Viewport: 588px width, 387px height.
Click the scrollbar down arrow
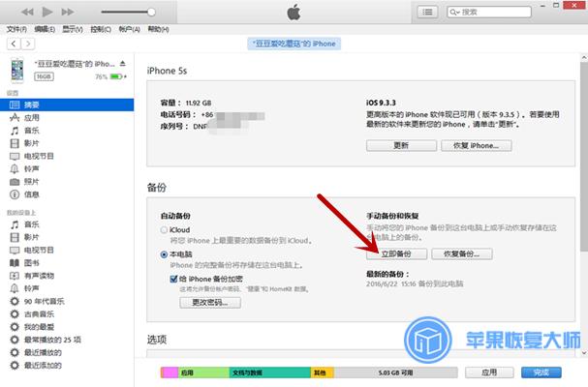click(584, 353)
